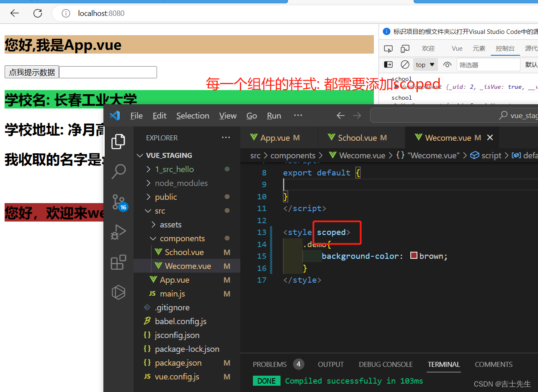Collapse the src folder
The width and height of the screenshot is (538, 392).
pos(187,211)
